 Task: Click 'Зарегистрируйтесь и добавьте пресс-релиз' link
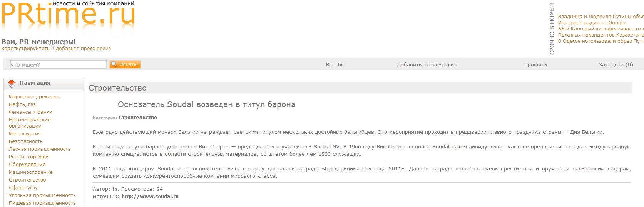click(x=56, y=49)
